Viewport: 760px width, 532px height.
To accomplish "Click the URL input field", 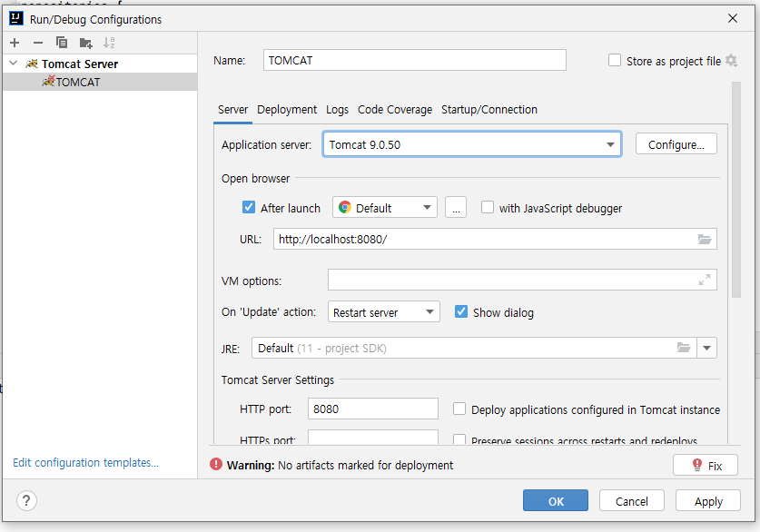I will [x=495, y=239].
